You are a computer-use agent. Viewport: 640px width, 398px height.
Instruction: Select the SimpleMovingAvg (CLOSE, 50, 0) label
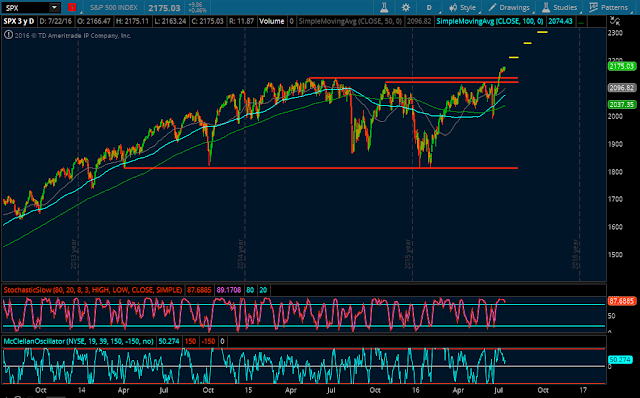[x=350, y=21]
